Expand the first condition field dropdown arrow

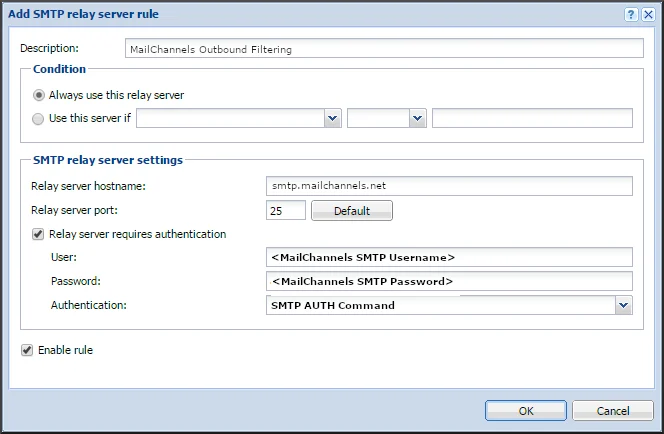click(x=332, y=118)
